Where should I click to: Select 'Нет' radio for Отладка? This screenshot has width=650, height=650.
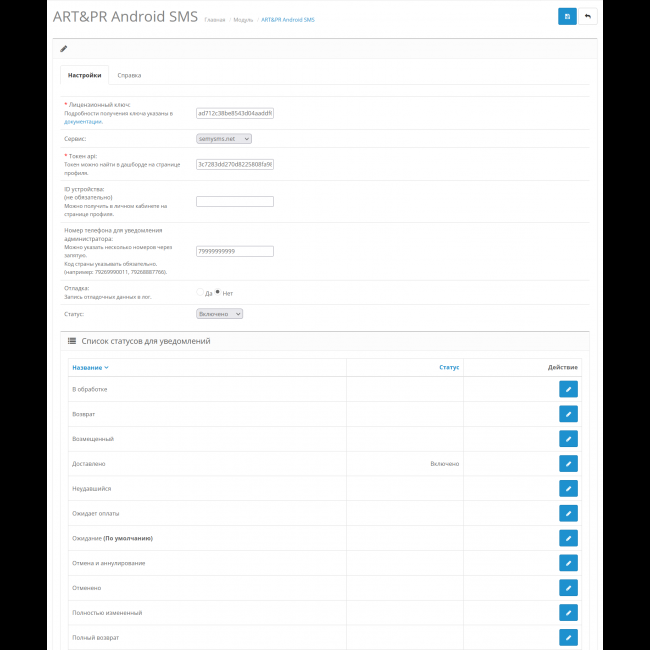[x=218, y=293]
